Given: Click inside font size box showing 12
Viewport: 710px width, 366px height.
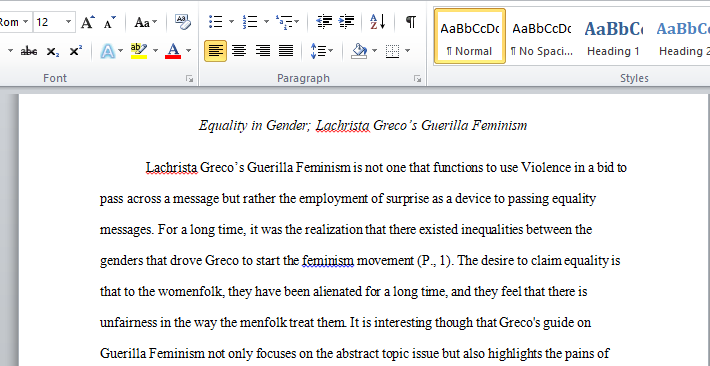Looking at the screenshot, I should pos(48,22).
